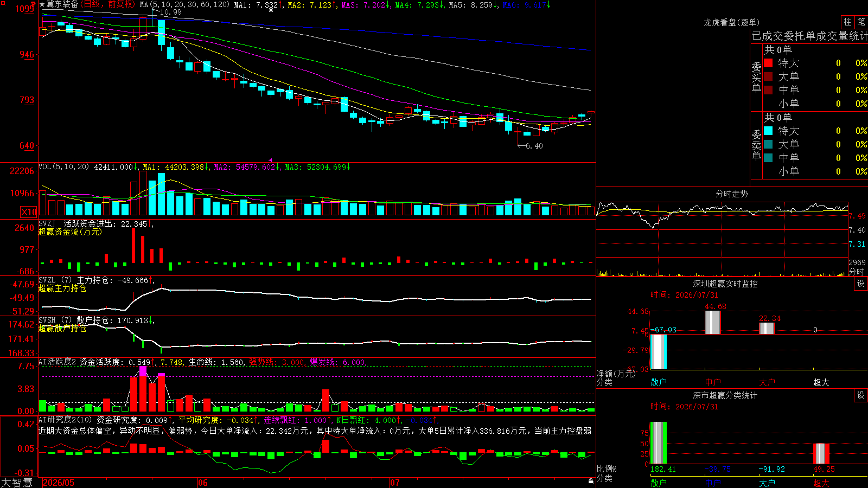The height and width of the screenshot is (488, 868).
Task: Click the 近期大资金总体偏空 commentary line
Action: (x=315, y=431)
